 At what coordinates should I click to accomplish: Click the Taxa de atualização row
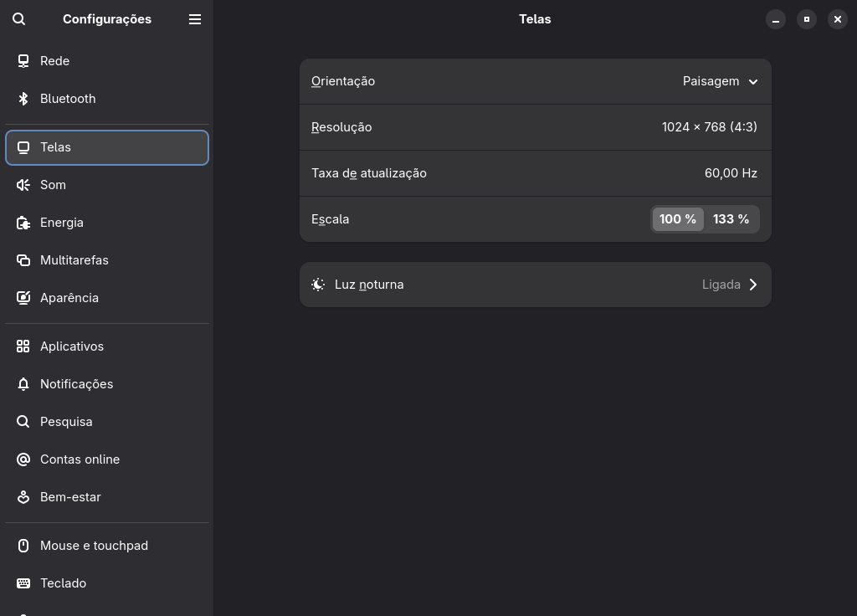pyautogui.click(x=535, y=173)
